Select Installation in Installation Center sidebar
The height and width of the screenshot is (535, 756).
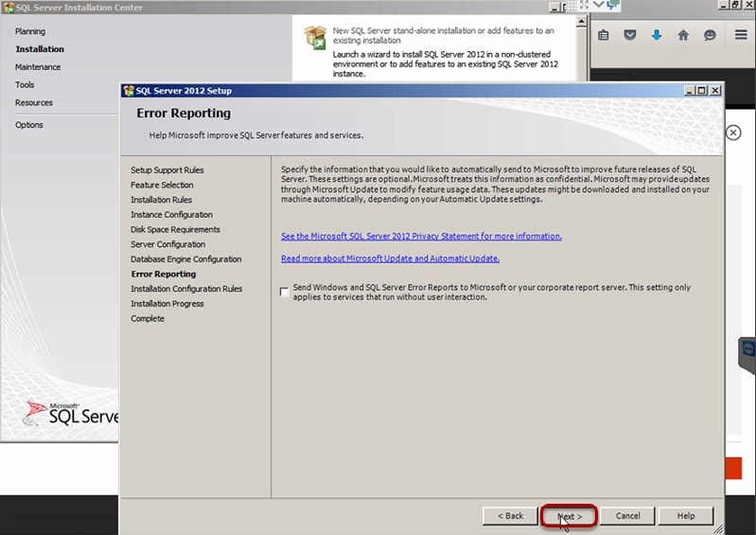coord(40,49)
